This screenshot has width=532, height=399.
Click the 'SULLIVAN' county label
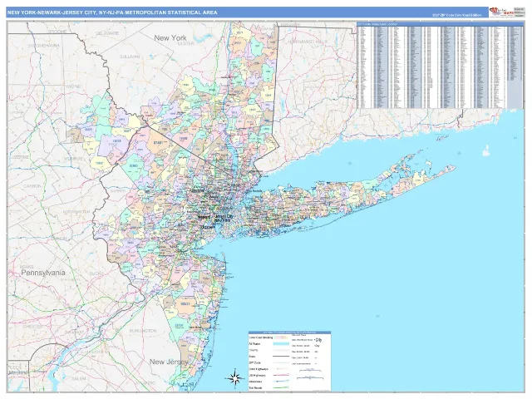130,57
